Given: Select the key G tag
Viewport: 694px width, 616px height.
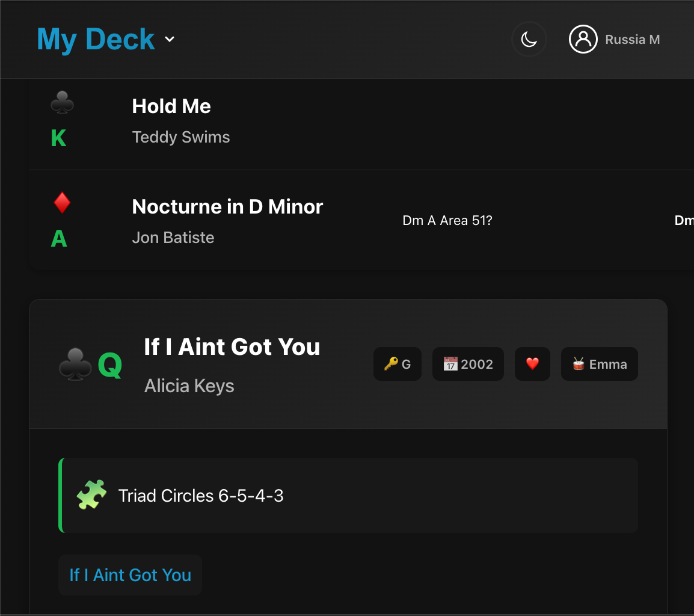Looking at the screenshot, I should tap(398, 364).
